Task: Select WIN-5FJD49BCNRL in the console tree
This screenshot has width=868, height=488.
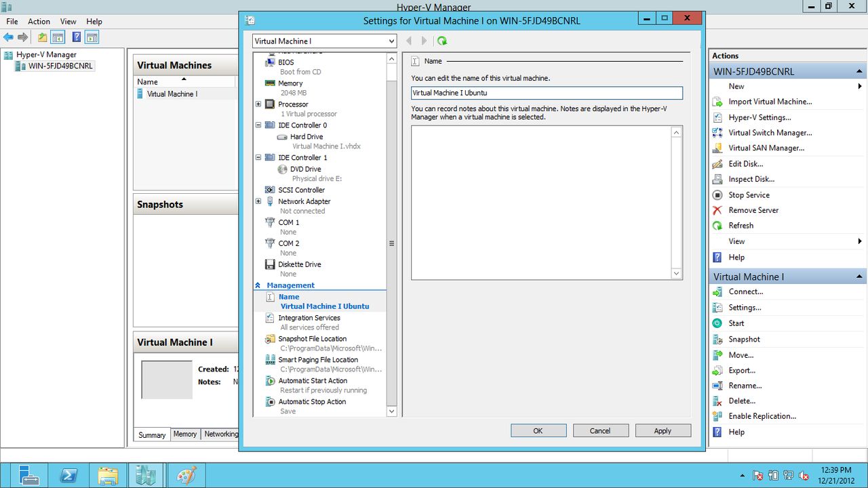Action: click(x=60, y=66)
